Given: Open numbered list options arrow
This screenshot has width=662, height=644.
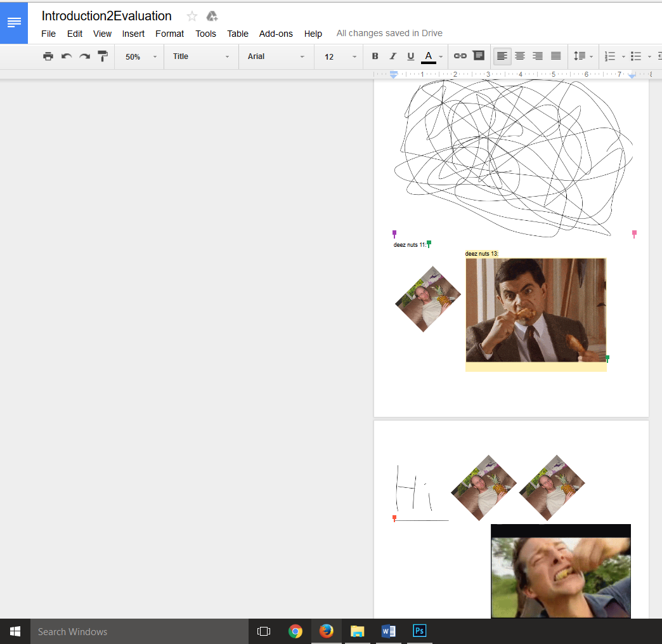Looking at the screenshot, I should coord(623,56).
